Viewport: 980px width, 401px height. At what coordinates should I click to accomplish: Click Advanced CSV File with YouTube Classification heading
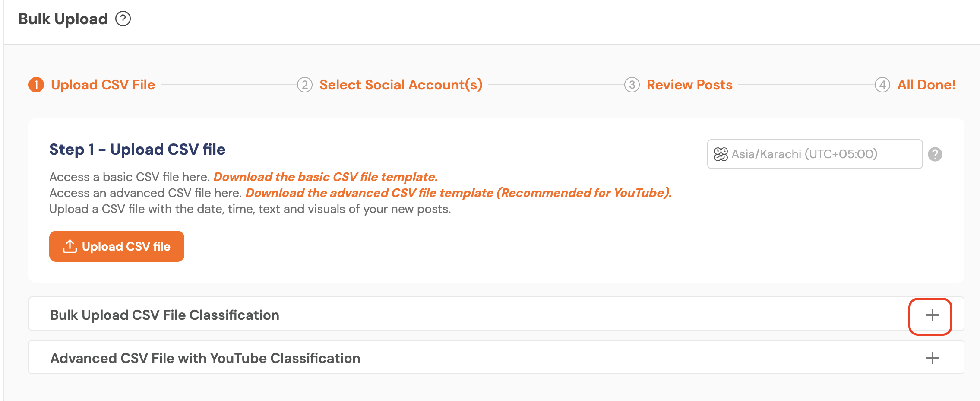(x=205, y=358)
